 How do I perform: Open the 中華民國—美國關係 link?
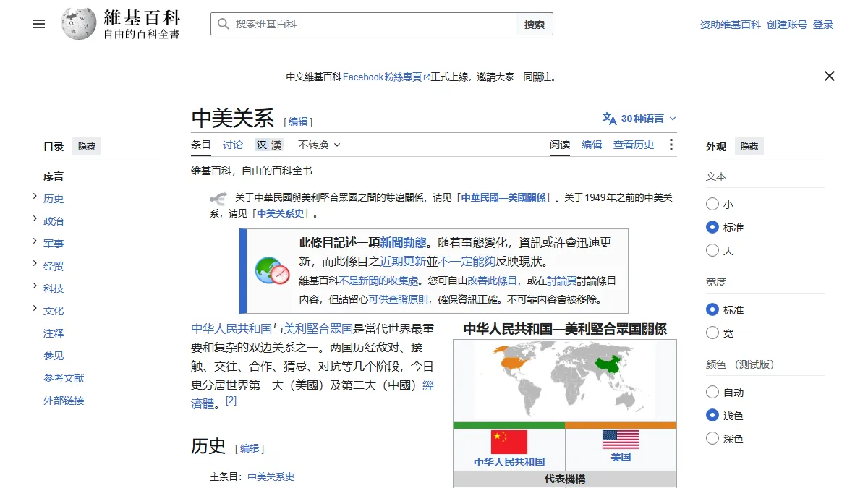click(504, 197)
